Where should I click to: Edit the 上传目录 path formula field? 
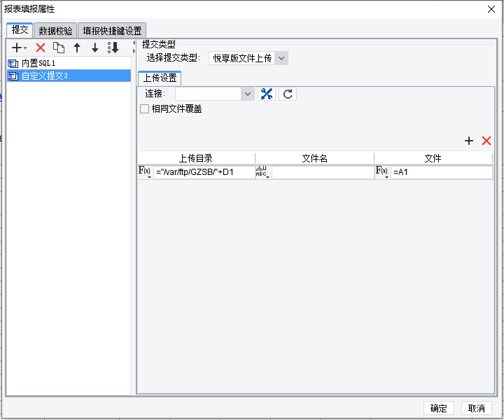coord(204,172)
